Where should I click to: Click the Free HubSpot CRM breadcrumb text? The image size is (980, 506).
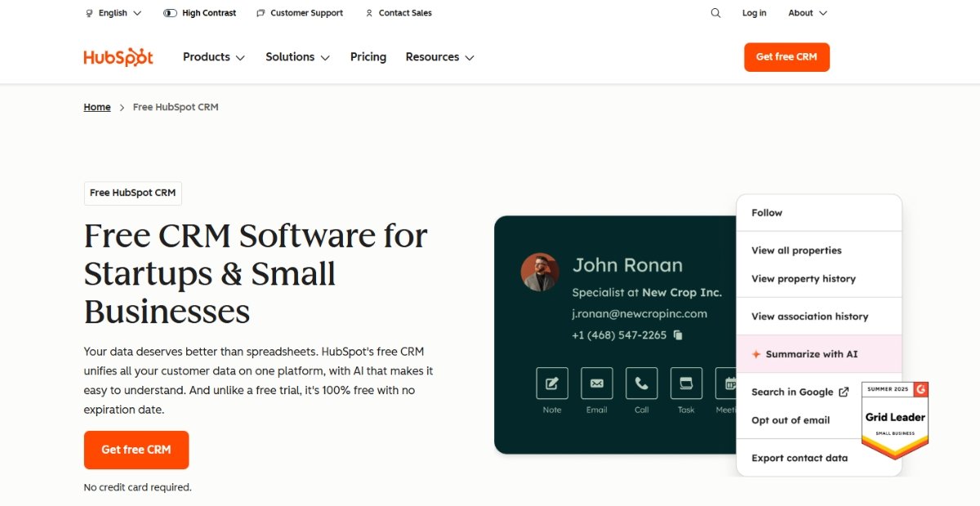coord(176,107)
